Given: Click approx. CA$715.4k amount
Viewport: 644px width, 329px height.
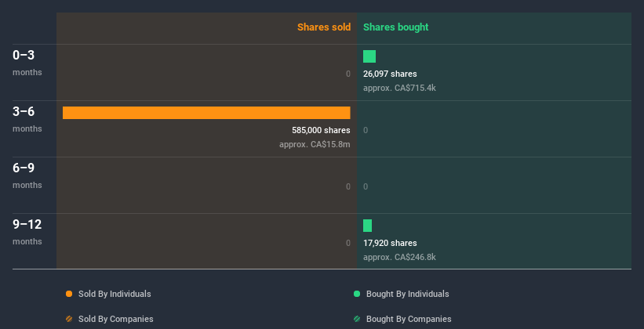Looking at the screenshot, I should [x=399, y=88].
